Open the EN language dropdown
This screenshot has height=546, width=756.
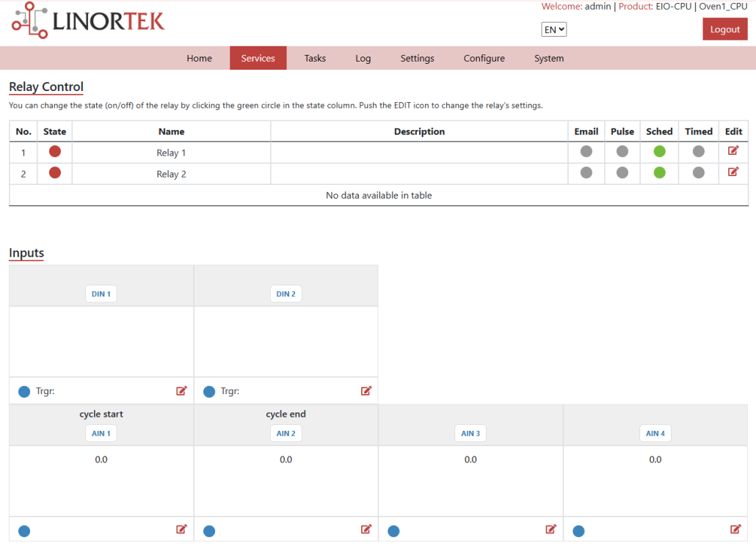(x=553, y=29)
